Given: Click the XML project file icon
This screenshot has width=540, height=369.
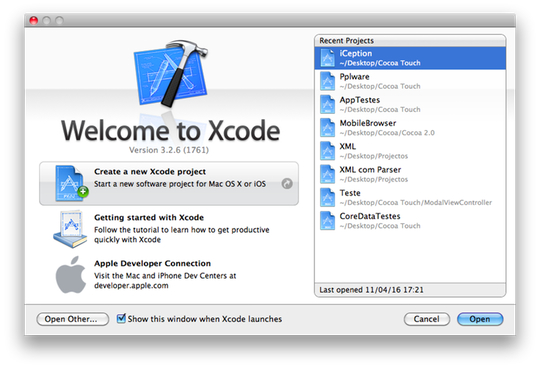Looking at the screenshot, I should coord(327,151).
